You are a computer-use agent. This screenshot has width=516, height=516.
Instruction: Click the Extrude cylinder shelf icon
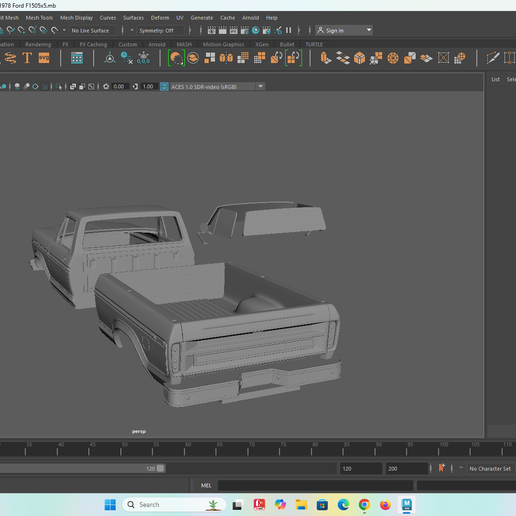click(326, 58)
